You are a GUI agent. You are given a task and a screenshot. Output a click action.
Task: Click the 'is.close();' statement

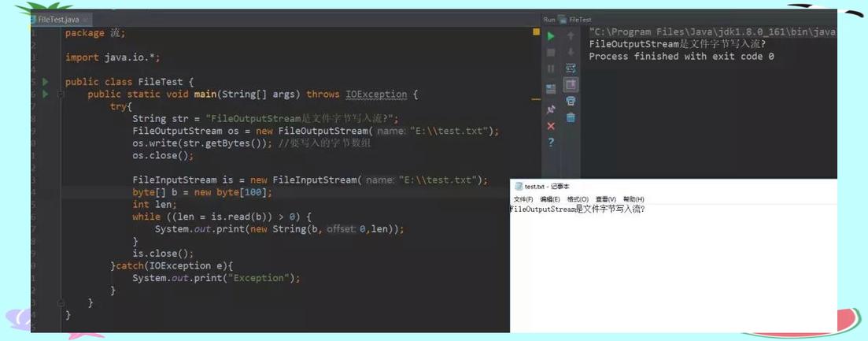164,254
